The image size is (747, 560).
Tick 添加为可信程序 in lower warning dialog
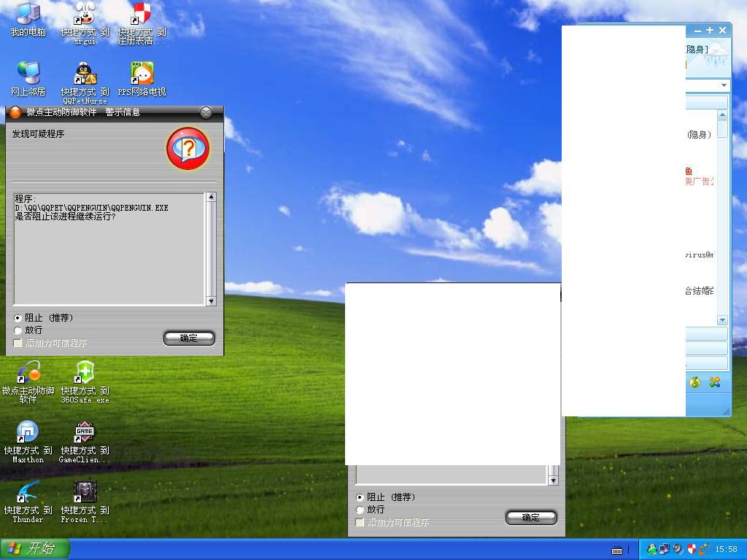(x=360, y=522)
